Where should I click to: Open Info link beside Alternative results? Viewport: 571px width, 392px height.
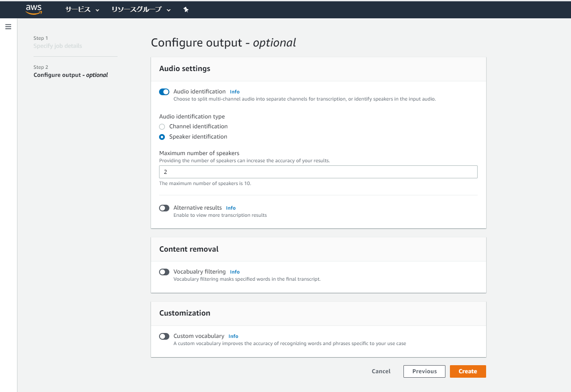[x=231, y=208]
